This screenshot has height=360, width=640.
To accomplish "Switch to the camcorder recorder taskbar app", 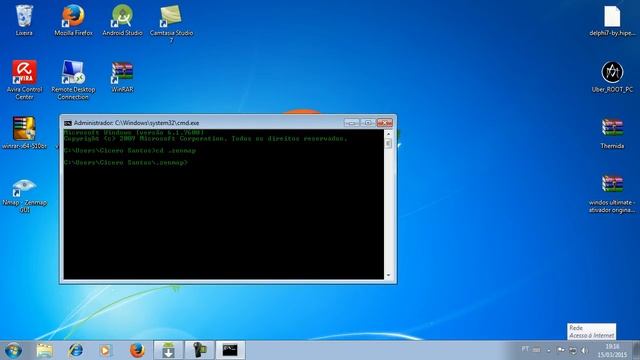I will [x=200, y=350].
